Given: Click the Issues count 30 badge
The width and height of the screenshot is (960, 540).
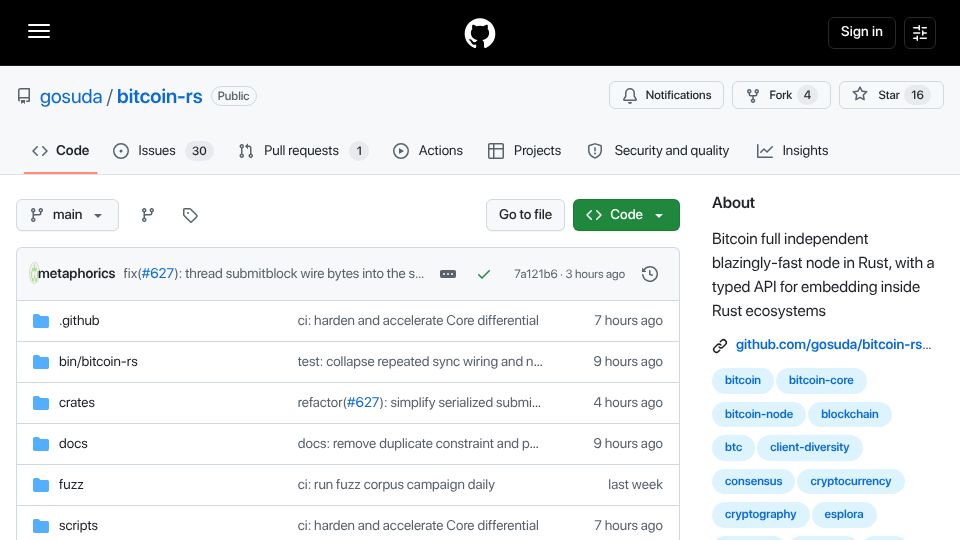Looking at the screenshot, I should tap(199, 151).
